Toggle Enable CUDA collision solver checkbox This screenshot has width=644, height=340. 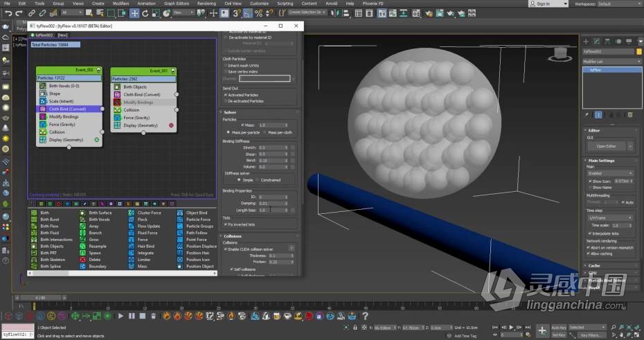(x=226, y=249)
